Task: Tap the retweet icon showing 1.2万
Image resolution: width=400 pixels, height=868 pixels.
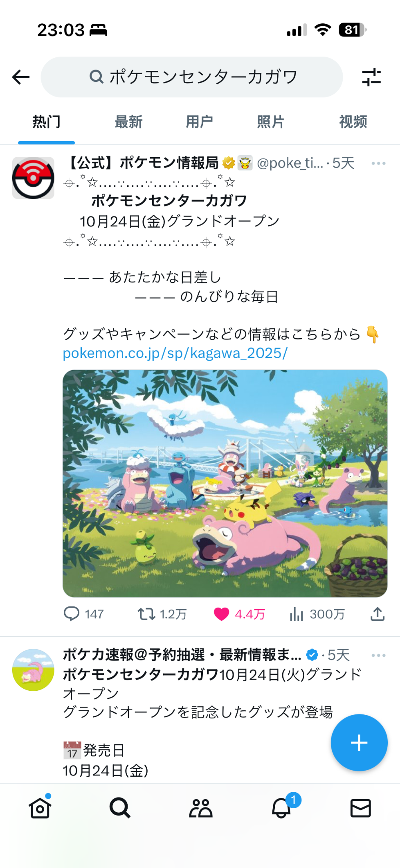Action: (x=146, y=614)
